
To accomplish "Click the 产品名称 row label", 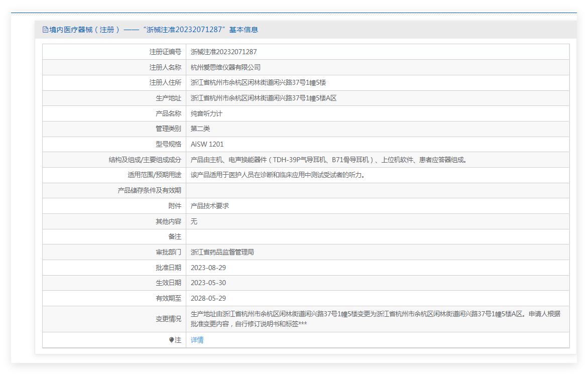I will [x=168, y=113].
